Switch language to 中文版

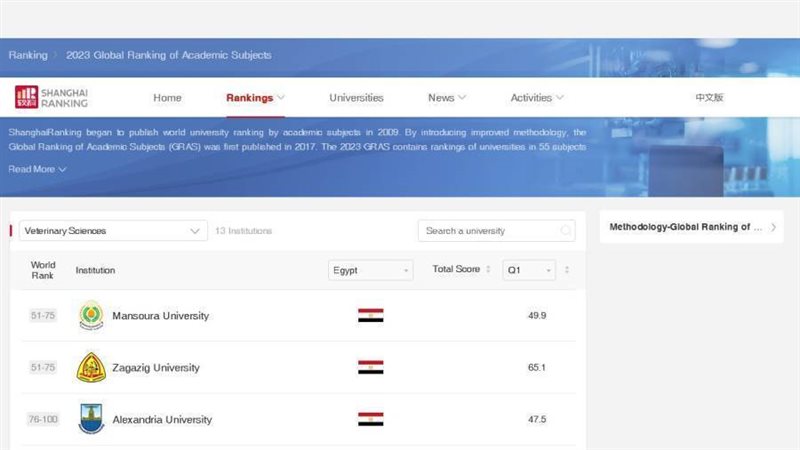coord(709,98)
